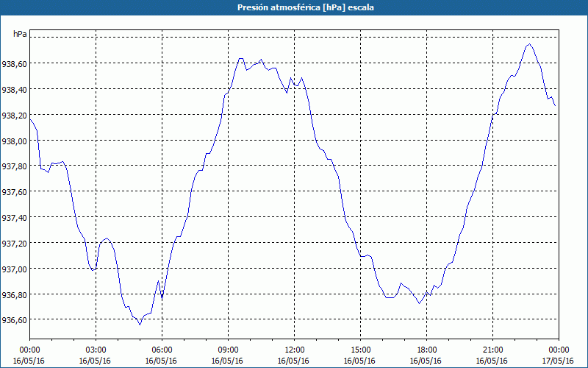Click the 09:00 time axis label
This screenshot has width=588, height=368.
(x=228, y=350)
